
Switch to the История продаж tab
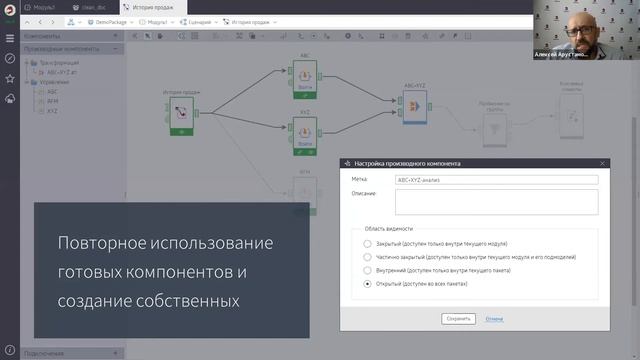click(x=153, y=7)
